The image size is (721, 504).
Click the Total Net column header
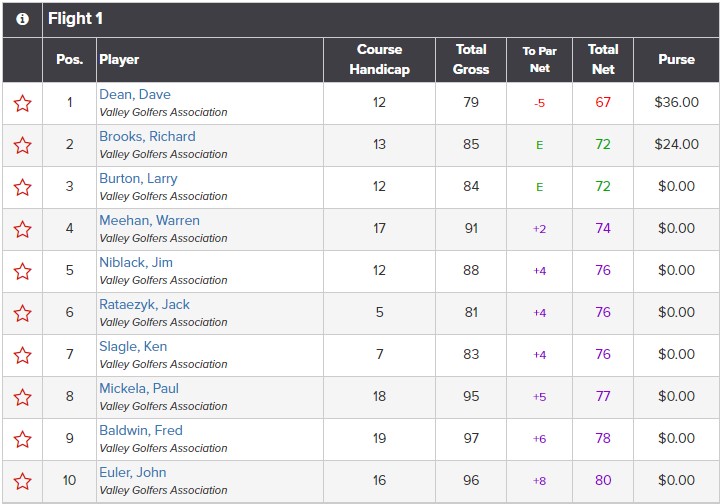pyautogui.click(x=603, y=59)
